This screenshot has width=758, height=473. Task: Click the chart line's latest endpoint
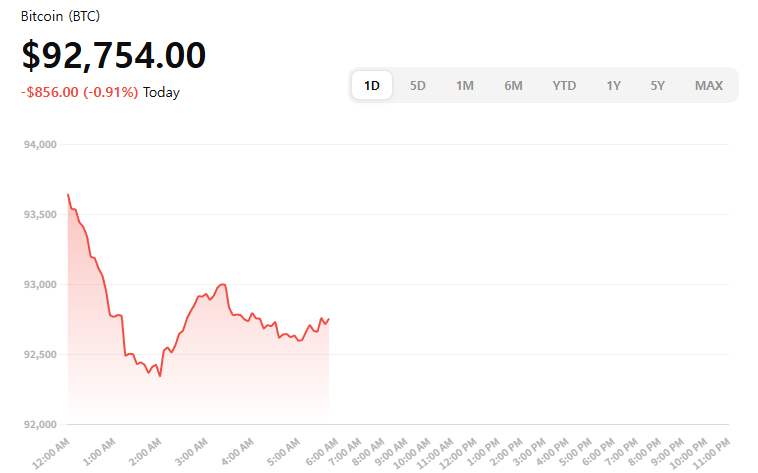pyautogui.click(x=328, y=319)
